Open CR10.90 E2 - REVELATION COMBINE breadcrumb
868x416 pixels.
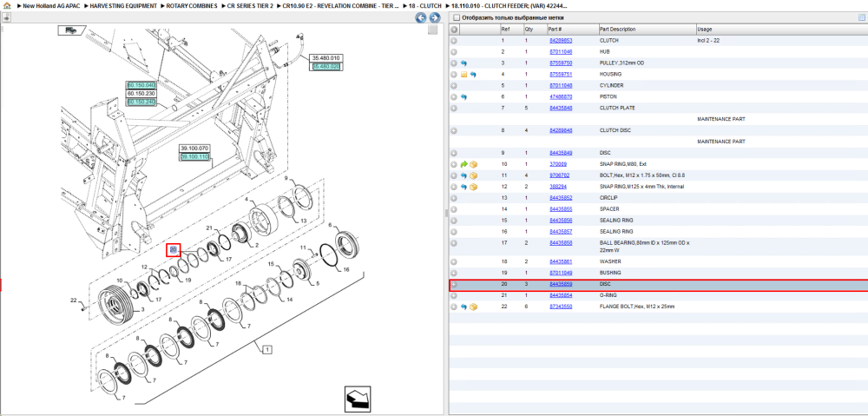(x=340, y=5)
